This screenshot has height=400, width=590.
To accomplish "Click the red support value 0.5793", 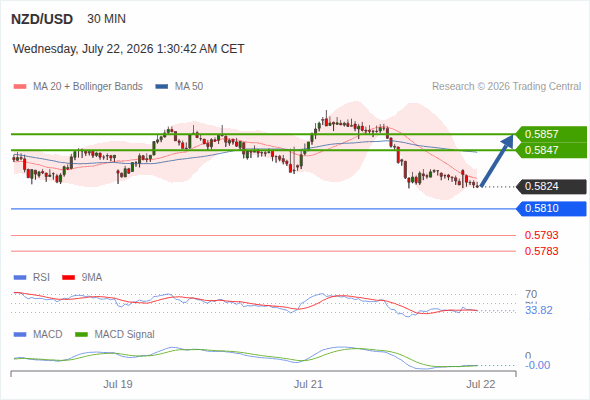I will (541, 235).
